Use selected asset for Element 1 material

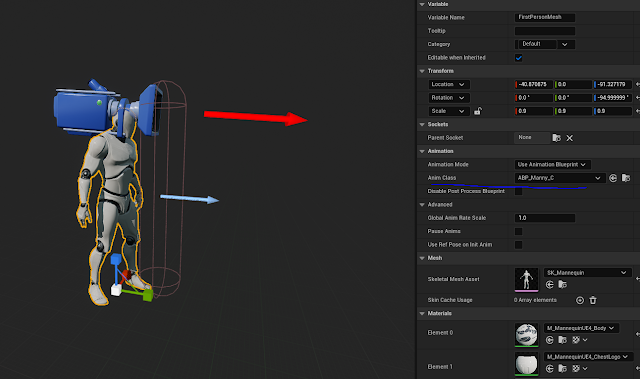(x=550, y=369)
